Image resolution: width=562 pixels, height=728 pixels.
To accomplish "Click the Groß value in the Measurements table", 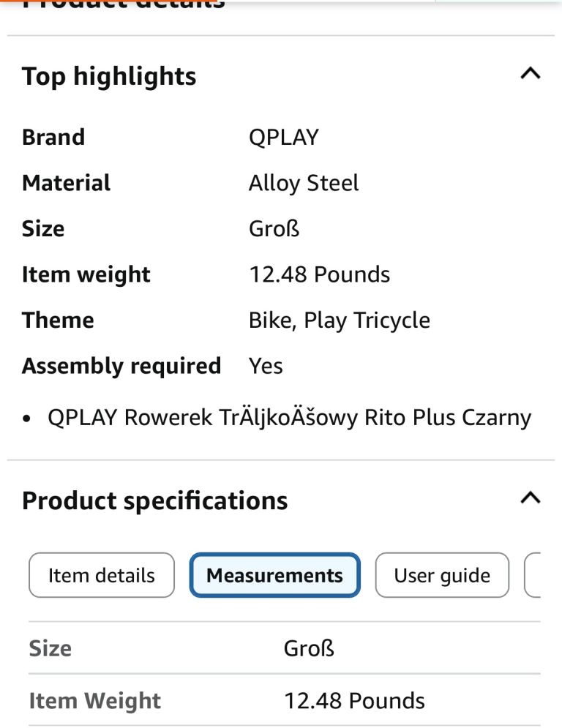I will pyautogui.click(x=309, y=648).
